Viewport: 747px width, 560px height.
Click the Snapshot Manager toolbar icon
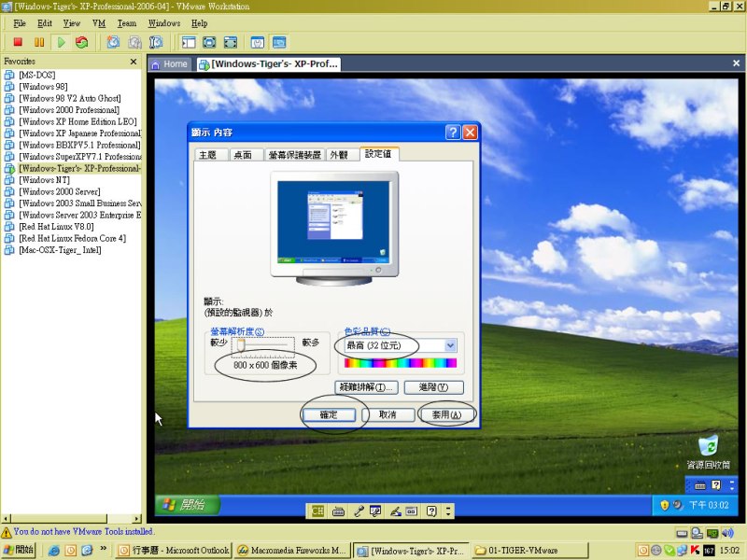pyautogui.click(x=156, y=42)
